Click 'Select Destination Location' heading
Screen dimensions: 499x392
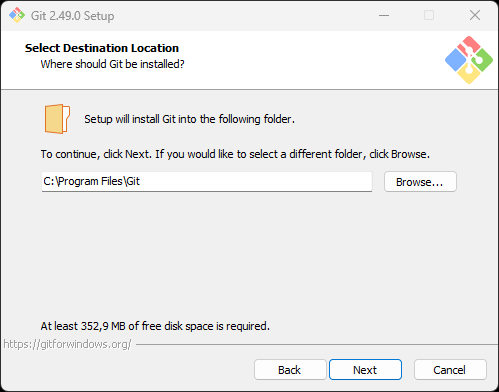point(102,48)
